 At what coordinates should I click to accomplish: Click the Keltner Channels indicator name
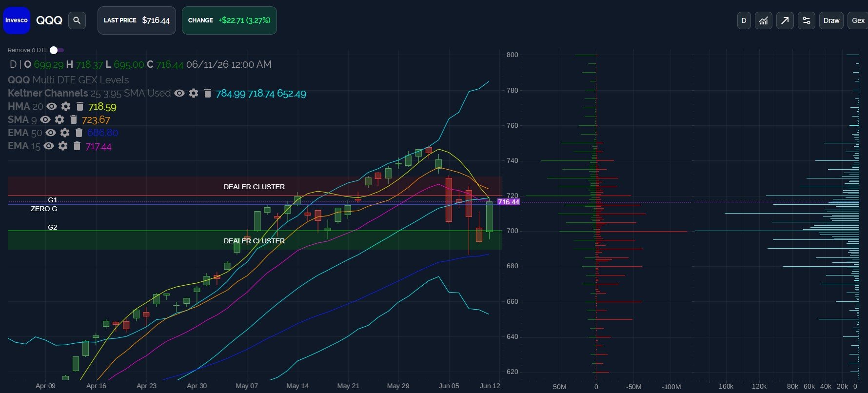[x=48, y=93]
